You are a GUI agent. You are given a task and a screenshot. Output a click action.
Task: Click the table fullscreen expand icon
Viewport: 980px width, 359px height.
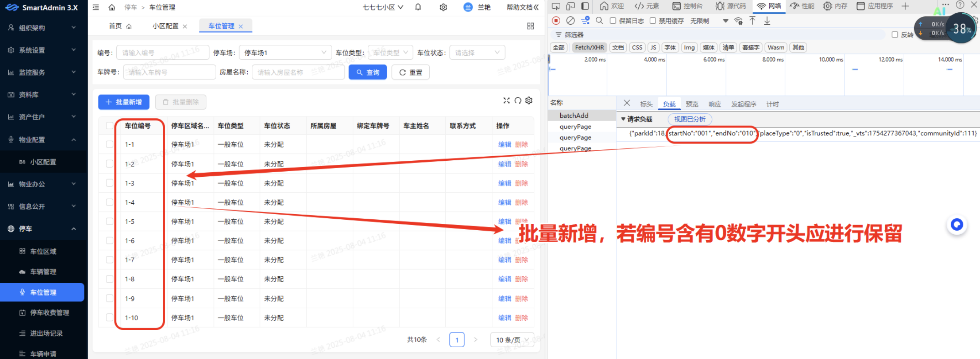click(506, 100)
